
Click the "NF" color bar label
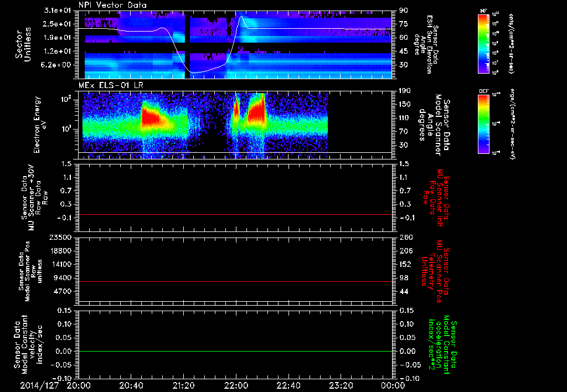pyautogui.click(x=484, y=11)
